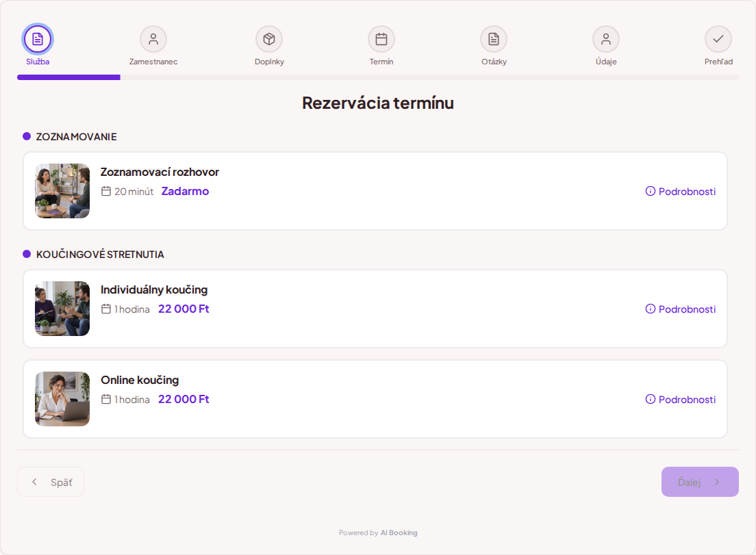The image size is (756, 555).
Task: Click the Individuálny koučing thumbnail image
Action: 62,309
